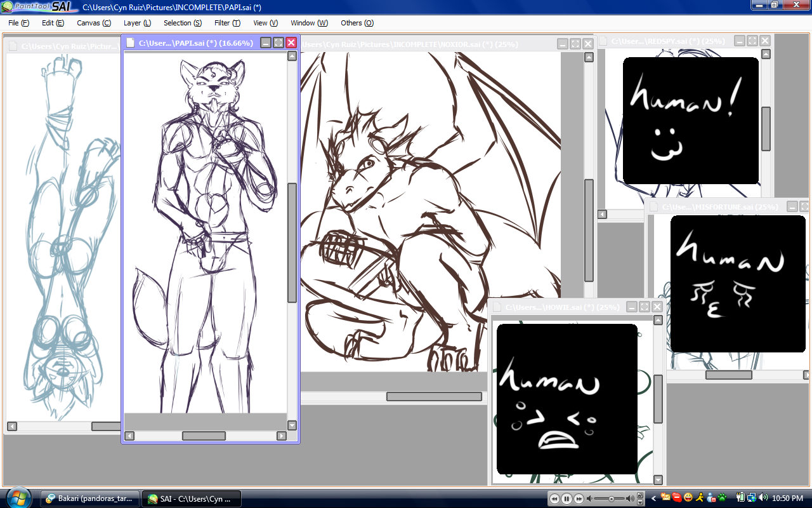This screenshot has width=812, height=508.
Task: Open the Window menu
Action: point(309,23)
